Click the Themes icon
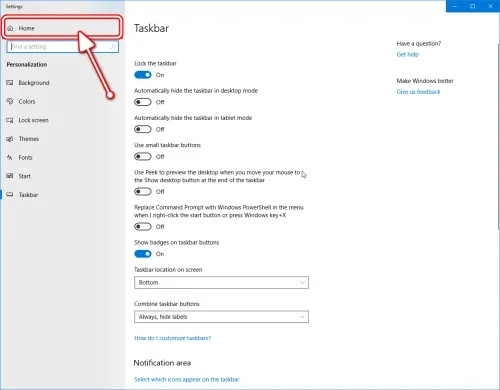 tap(10, 139)
